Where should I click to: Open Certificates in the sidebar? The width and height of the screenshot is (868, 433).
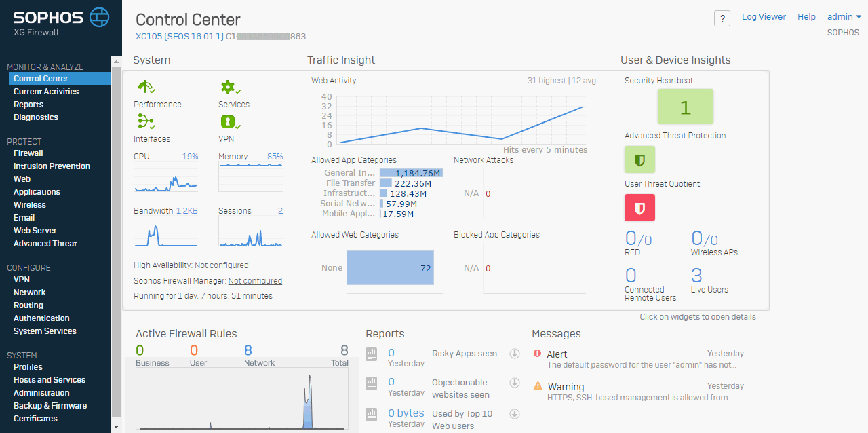(35, 419)
